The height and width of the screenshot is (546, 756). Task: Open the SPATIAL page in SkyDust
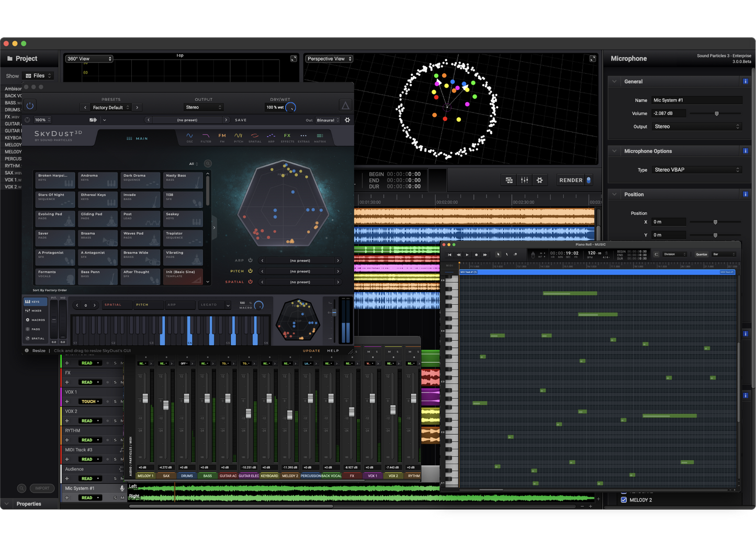[x=255, y=137]
